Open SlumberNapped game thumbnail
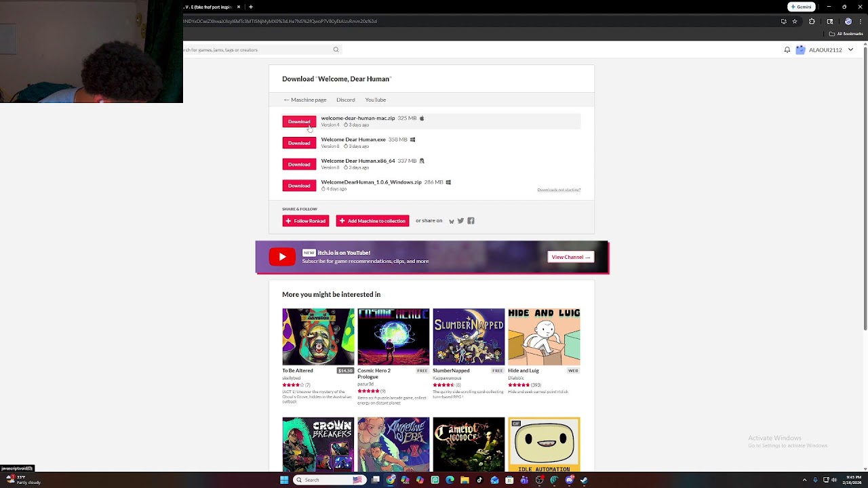 pyautogui.click(x=469, y=337)
